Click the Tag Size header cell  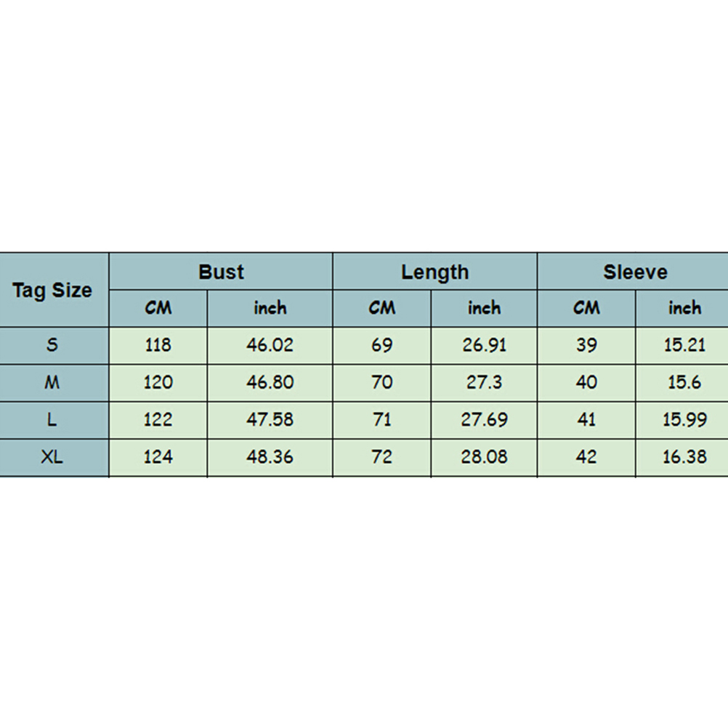(x=53, y=291)
